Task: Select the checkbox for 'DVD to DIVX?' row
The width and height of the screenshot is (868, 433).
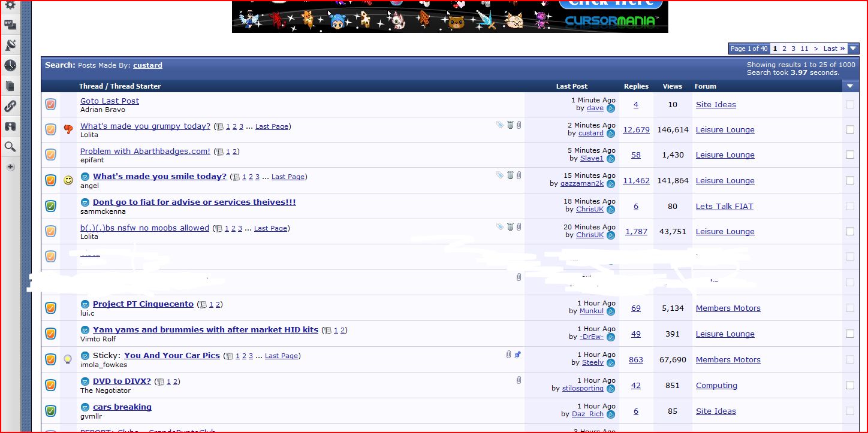Action: point(849,385)
